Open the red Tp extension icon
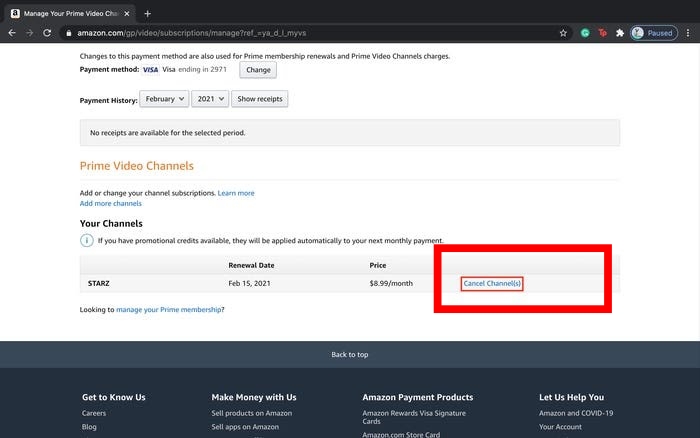 point(602,33)
